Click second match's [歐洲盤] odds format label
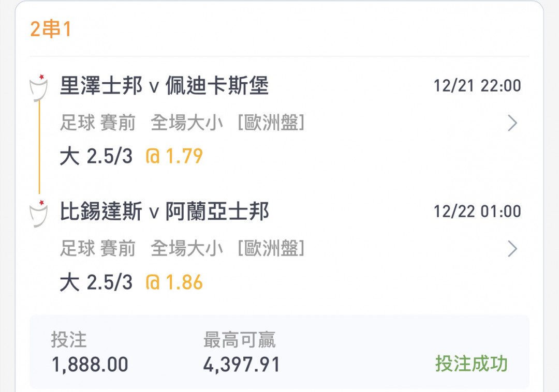The image size is (559, 392). (x=271, y=249)
